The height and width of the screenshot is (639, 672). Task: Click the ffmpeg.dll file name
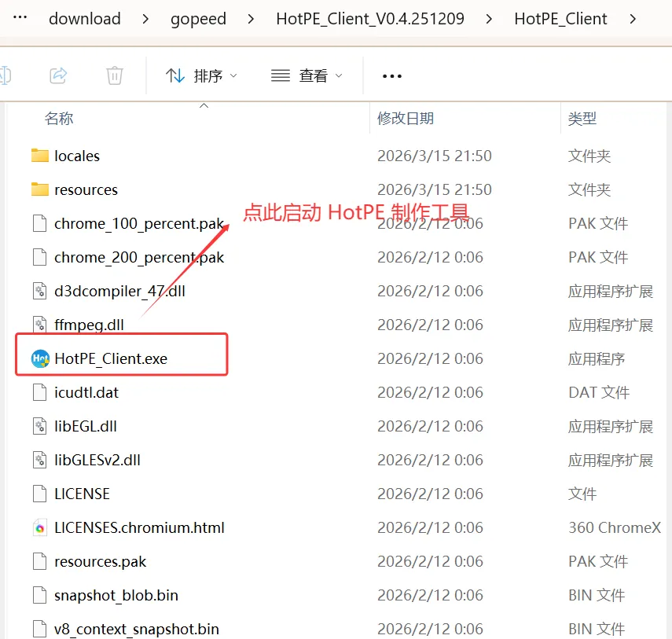coord(89,325)
